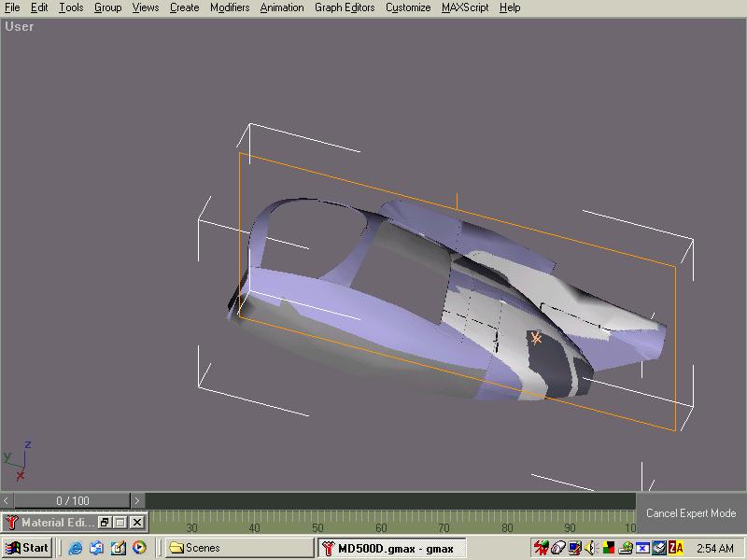Open the MAXScript menu
Viewport: 747px width, 560px height.
pyautogui.click(x=464, y=7)
